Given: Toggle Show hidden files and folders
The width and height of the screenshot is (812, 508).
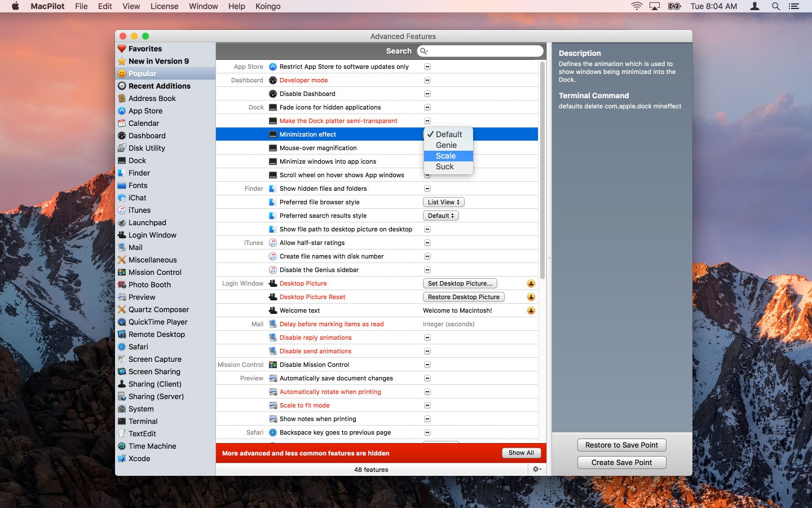Looking at the screenshot, I should tap(427, 189).
